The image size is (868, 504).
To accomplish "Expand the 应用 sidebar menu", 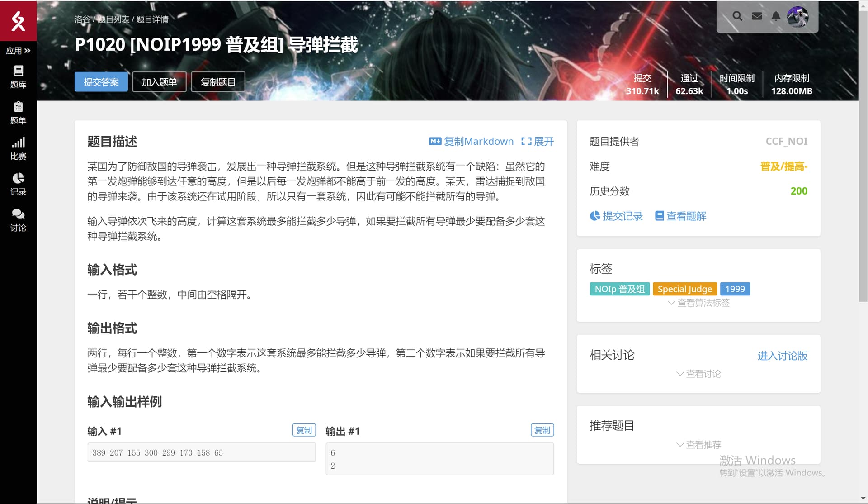I will [18, 51].
